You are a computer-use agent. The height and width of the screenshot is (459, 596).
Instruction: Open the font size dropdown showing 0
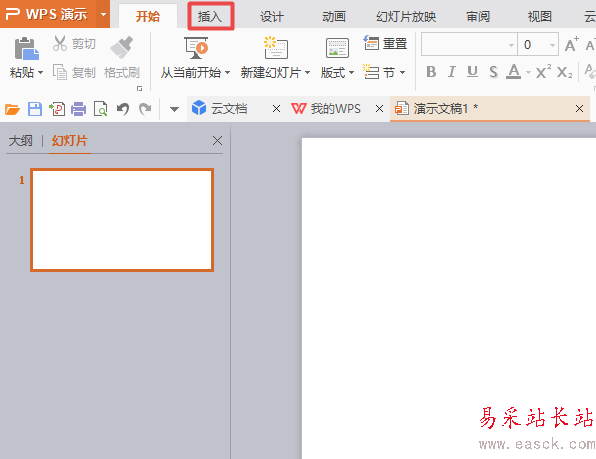pyautogui.click(x=552, y=45)
